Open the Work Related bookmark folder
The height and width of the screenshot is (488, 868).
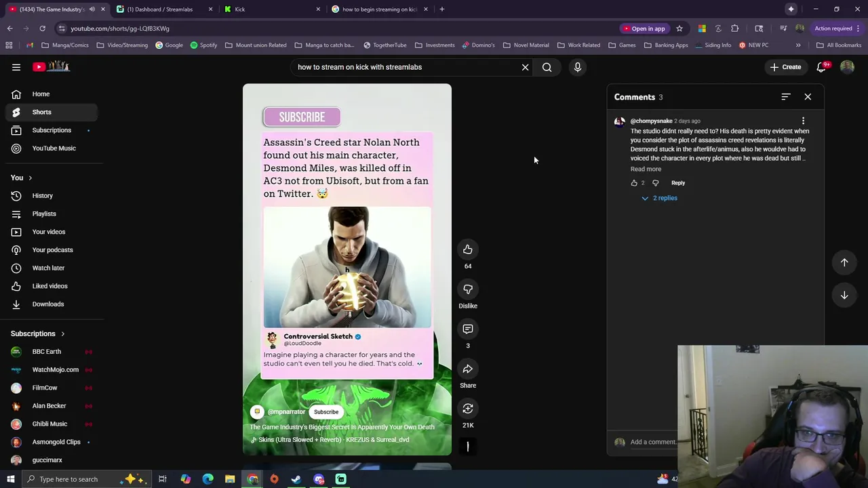578,45
